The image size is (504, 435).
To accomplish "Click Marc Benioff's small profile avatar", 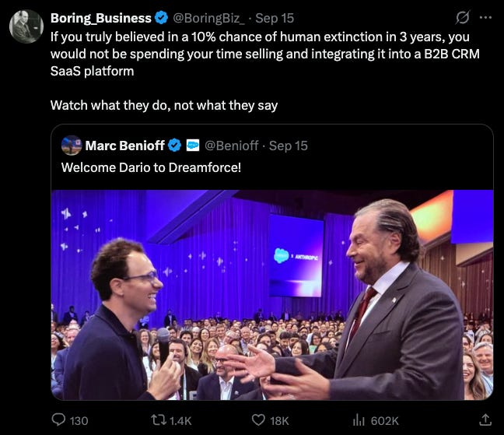I will coord(72,146).
